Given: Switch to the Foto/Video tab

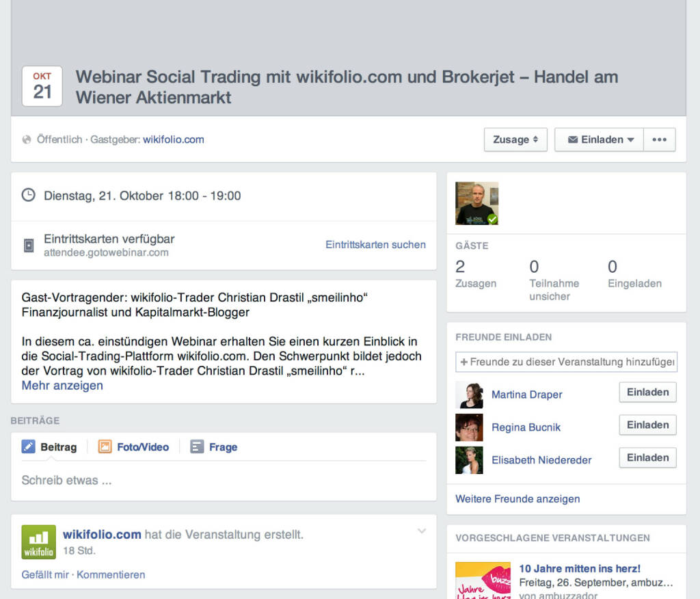Looking at the screenshot, I should coord(142,447).
